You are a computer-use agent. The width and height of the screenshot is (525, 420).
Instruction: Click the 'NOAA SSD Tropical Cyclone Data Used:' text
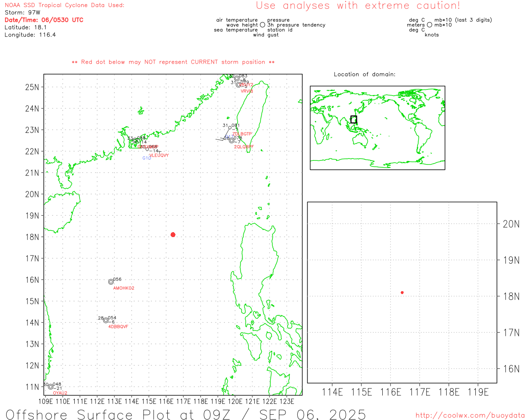[64, 5]
